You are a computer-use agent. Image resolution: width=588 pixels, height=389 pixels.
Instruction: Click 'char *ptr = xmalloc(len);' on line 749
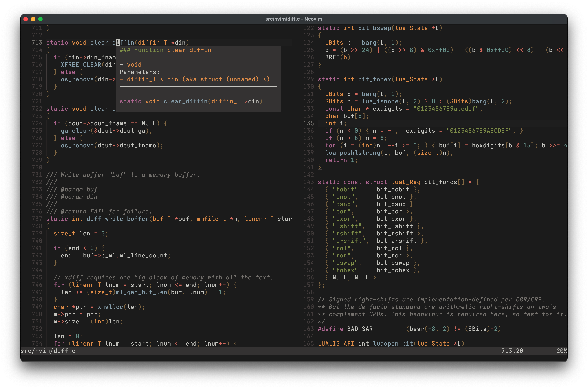tap(99, 307)
